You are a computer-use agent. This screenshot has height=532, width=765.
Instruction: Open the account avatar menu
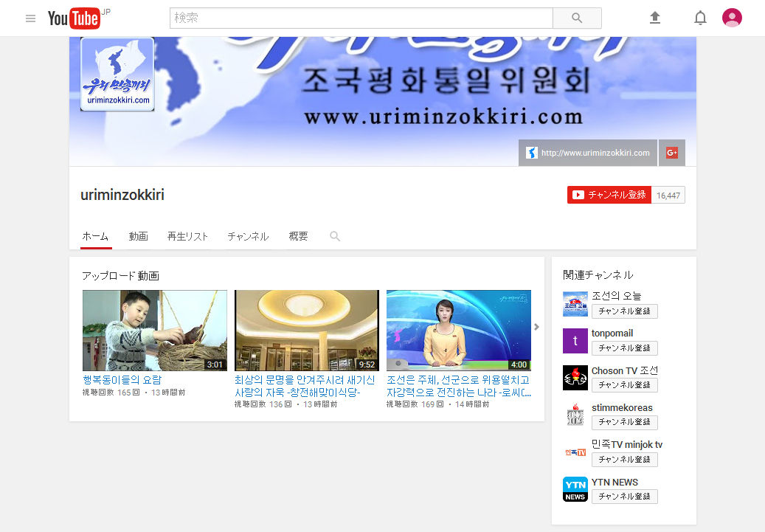[732, 18]
